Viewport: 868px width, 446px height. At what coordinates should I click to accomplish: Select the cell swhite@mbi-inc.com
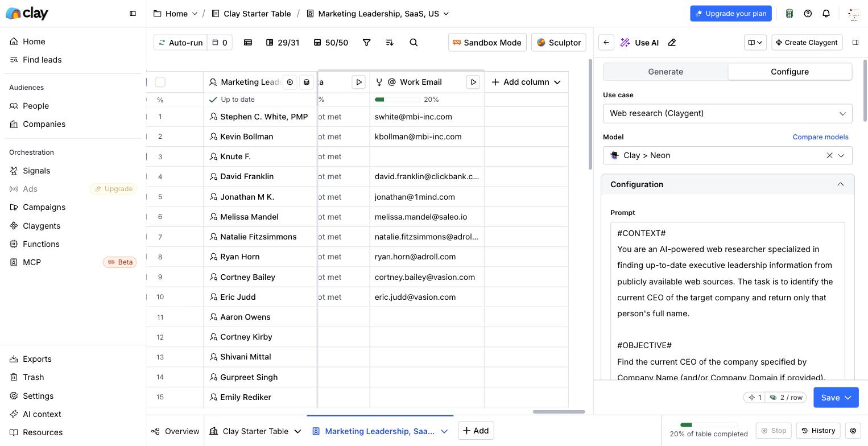[x=427, y=117]
